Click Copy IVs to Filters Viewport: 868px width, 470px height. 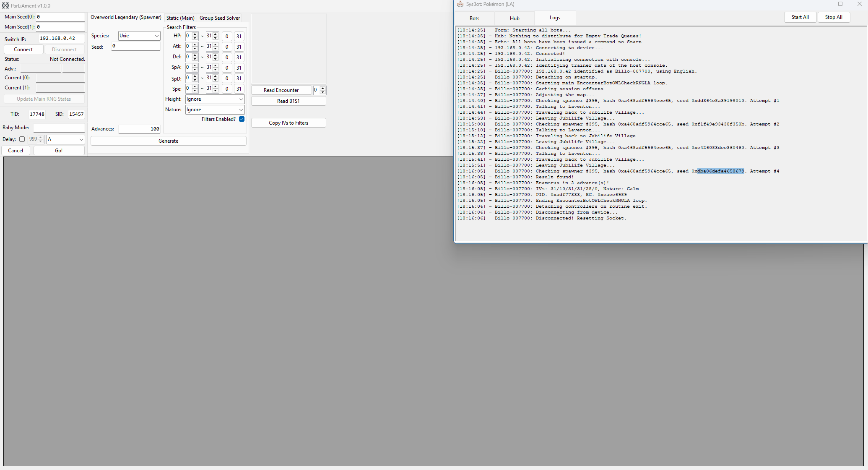pyautogui.click(x=288, y=123)
